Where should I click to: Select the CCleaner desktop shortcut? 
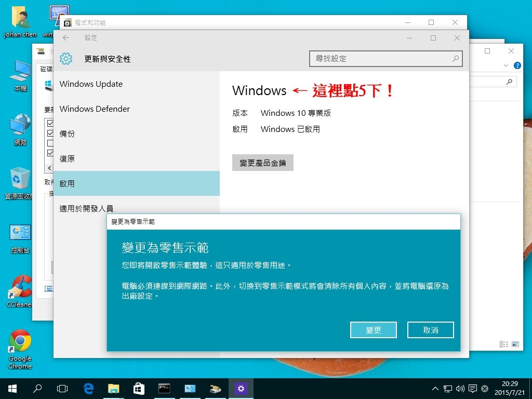tap(19, 292)
